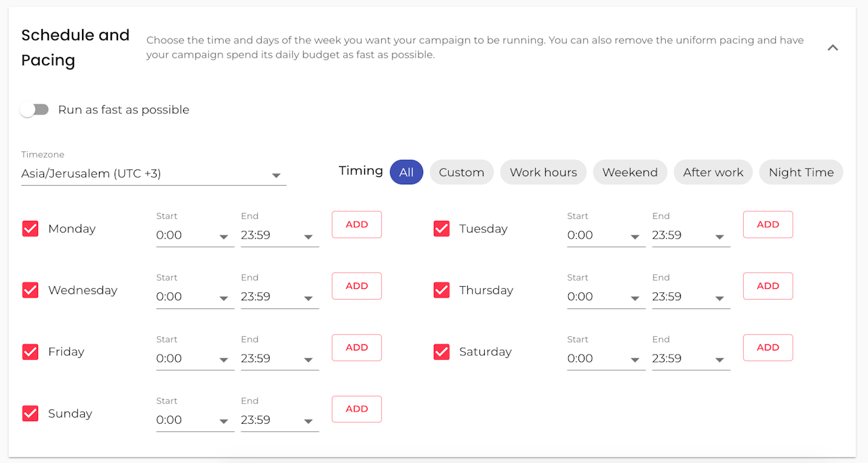This screenshot has width=868, height=463.
Task: Choose the Weekend timing preset
Action: click(x=630, y=172)
